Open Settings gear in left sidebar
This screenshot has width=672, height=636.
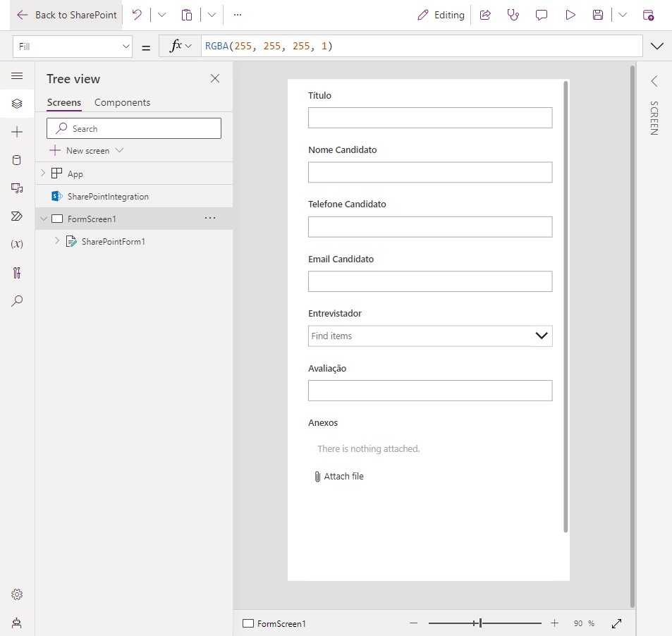pos(17,594)
